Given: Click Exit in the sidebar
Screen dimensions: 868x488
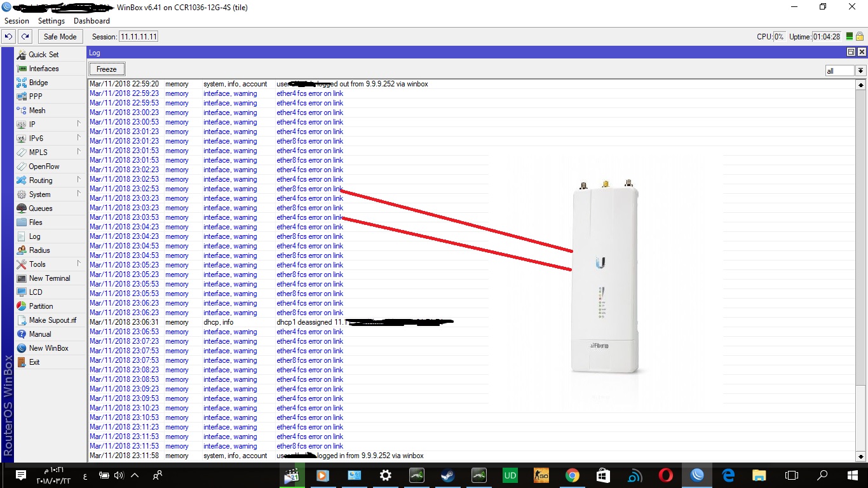Looking at the screenshot, I should pyautogui.click(x=34, y=362).
